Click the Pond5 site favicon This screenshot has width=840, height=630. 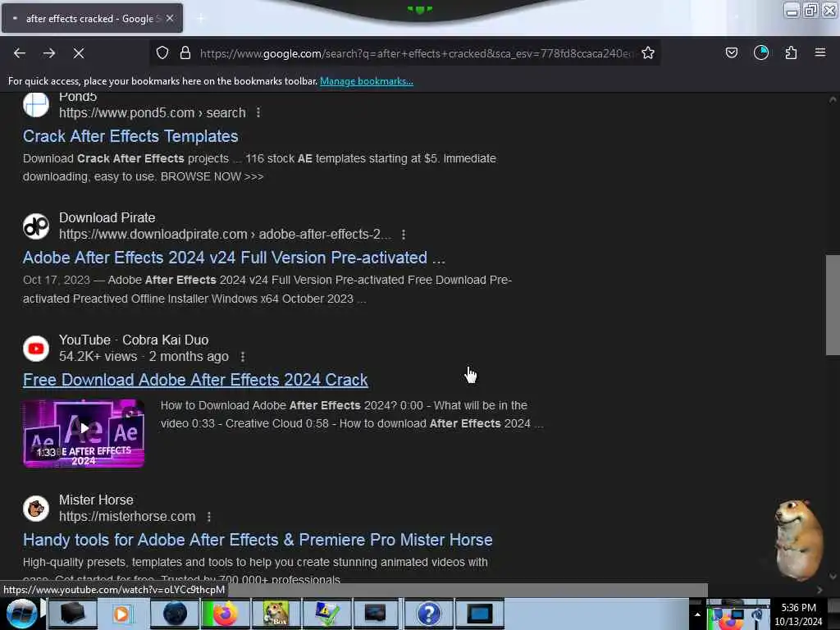[x=36, y=104]
